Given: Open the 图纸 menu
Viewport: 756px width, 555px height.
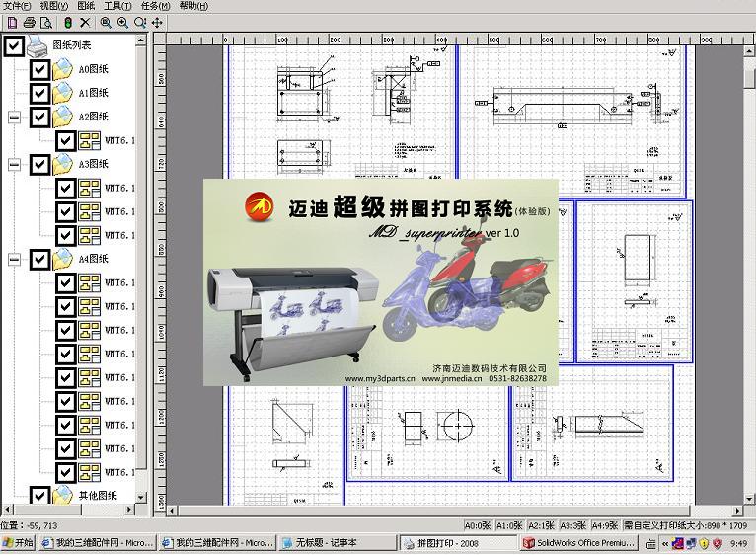Looking at the screenshot, I should (86, 6).
